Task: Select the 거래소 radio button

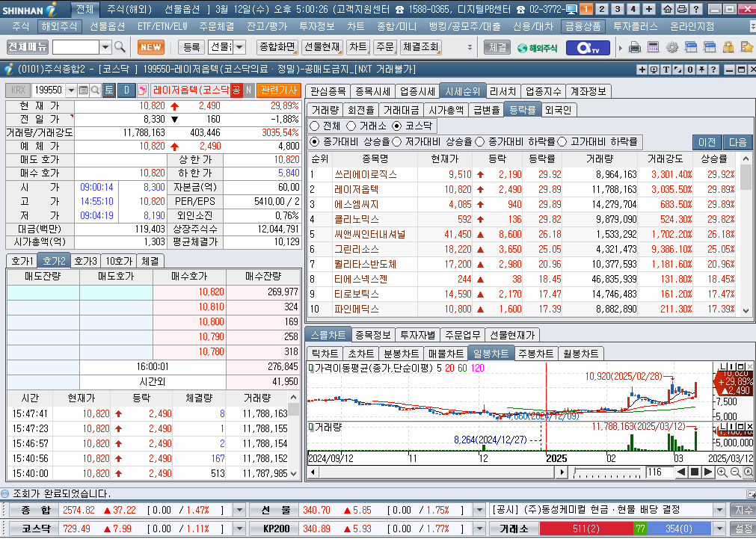Action: tap(351, 126)
